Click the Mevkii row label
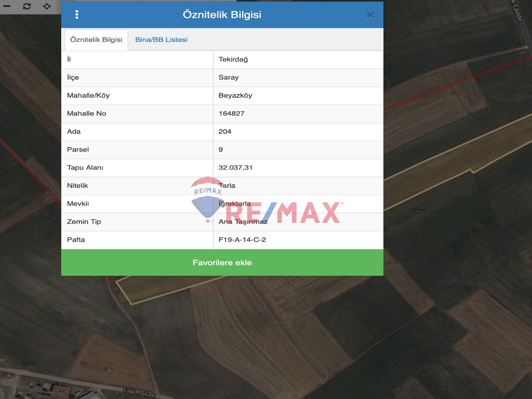 pos(78,203)
